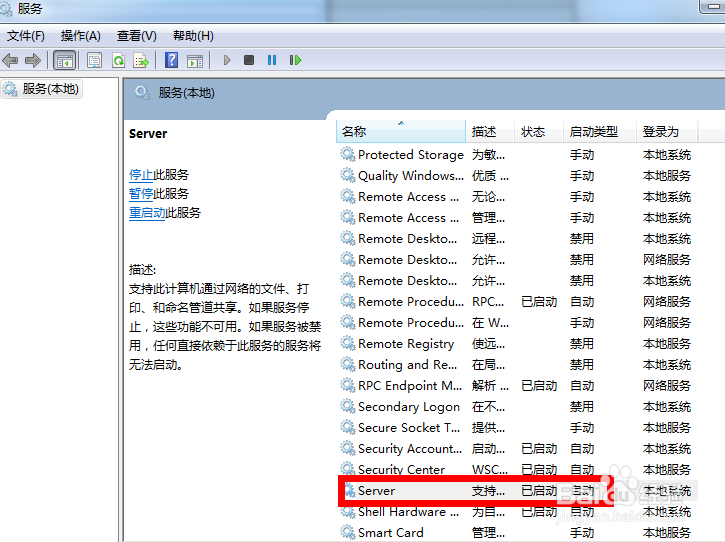Screen dimensions: 725x542
Task: Click the gear icon beside Remote Registry
Action: (x=348, y=343)
